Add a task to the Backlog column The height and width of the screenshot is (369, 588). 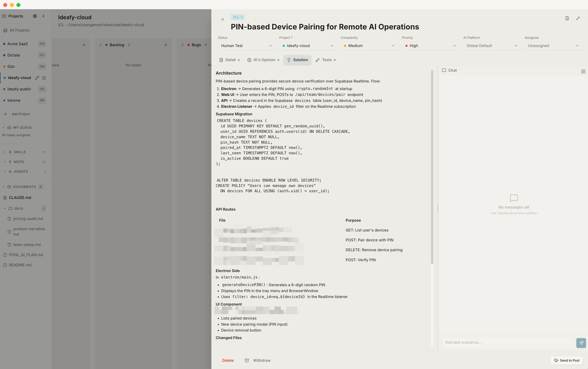[166, 45]
